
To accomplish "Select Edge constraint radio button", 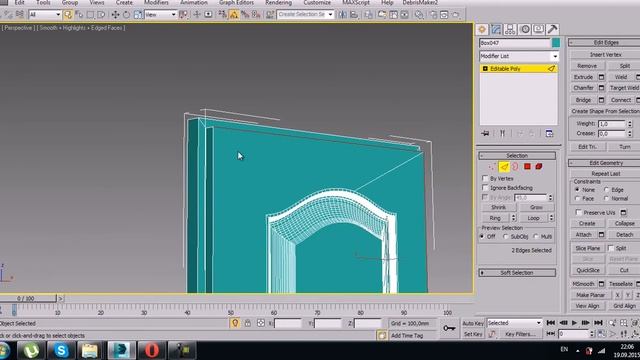I will [607, 190].
